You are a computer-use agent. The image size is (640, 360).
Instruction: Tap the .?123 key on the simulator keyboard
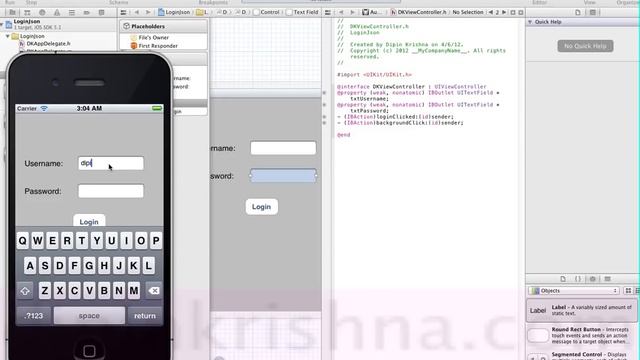coord(33,316)
